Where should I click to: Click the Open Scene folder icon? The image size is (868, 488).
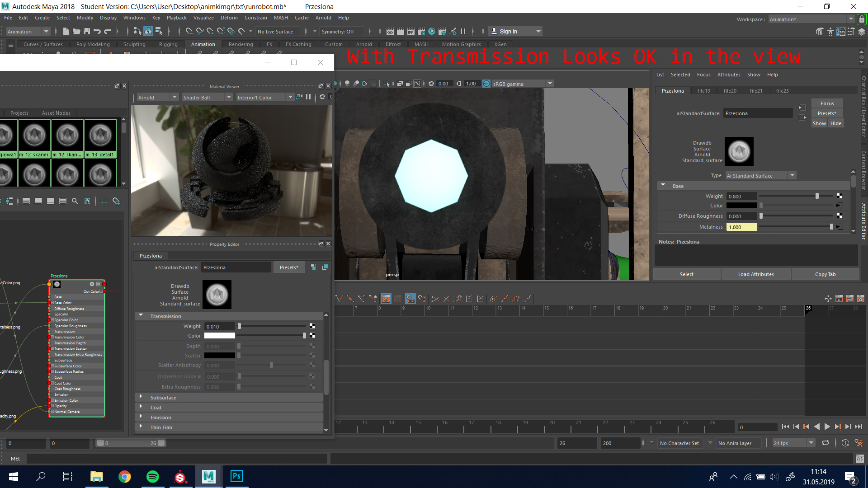76,31
